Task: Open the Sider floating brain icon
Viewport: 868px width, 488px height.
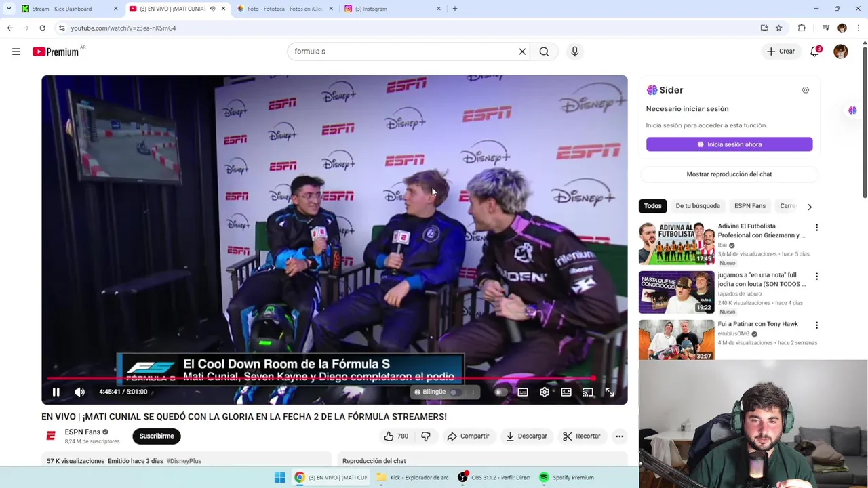Action: (x=852, y=110)
